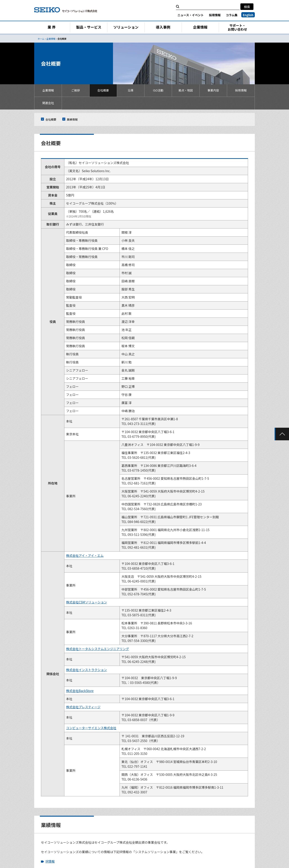Open the 導入事例 main menu
This screenshot has height=868, width=289.
(163, 27)
